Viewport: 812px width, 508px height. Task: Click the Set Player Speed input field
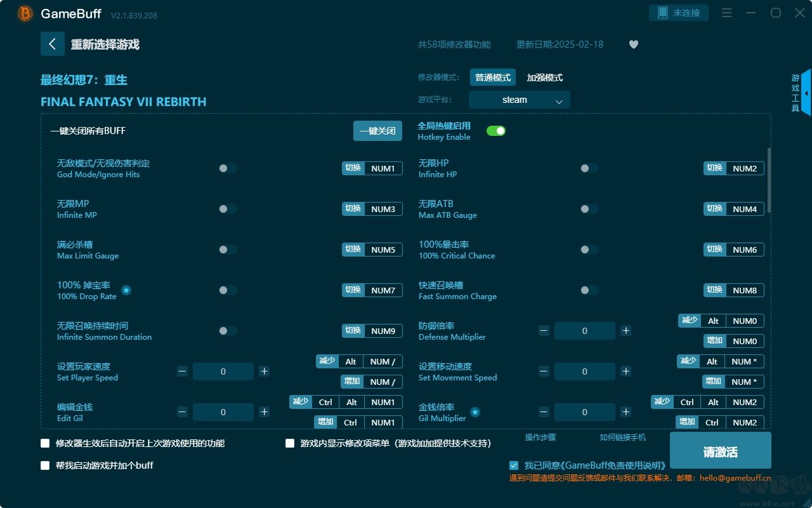[223, 371]
